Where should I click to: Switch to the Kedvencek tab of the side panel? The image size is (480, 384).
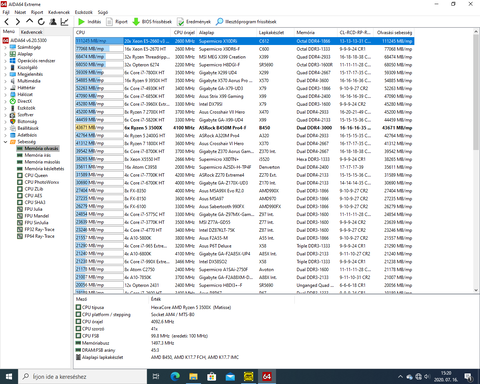pos(31,32)
